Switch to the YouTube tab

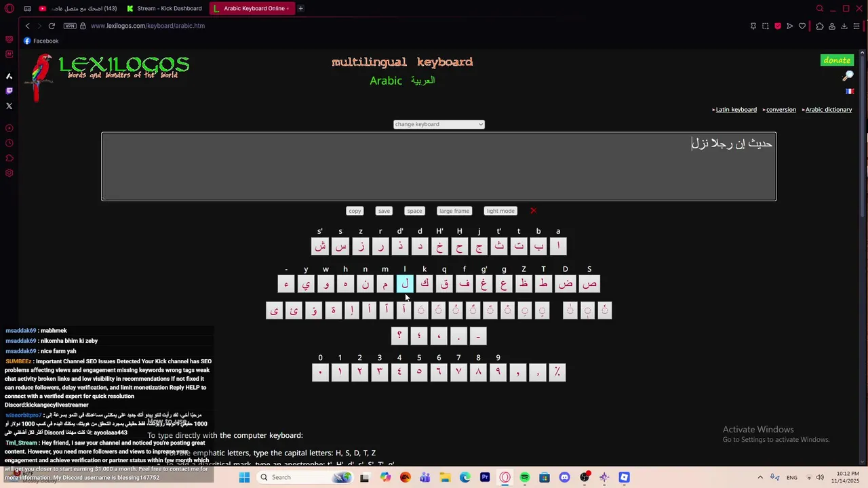pos(78,9)
